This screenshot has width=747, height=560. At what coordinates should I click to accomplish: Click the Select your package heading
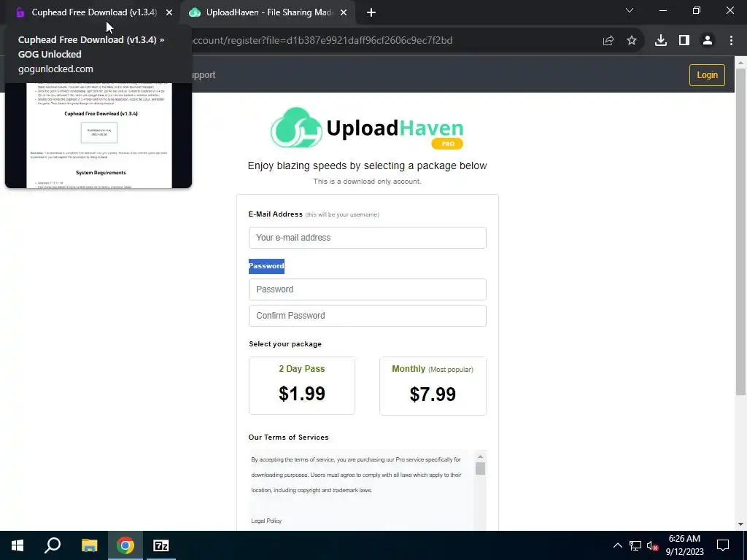285,344
